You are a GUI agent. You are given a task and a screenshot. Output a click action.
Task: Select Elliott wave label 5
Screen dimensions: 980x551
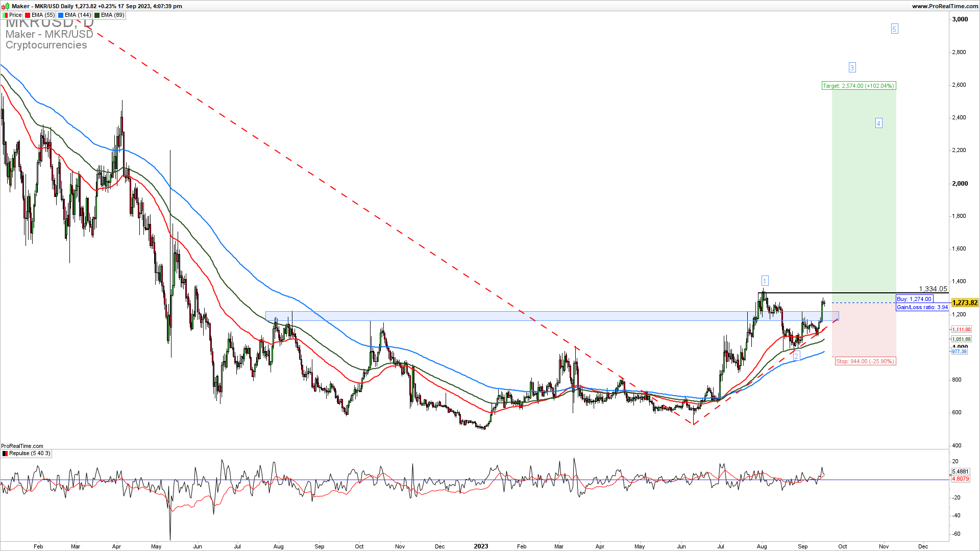pyautogui.click(x=894, y=29)
